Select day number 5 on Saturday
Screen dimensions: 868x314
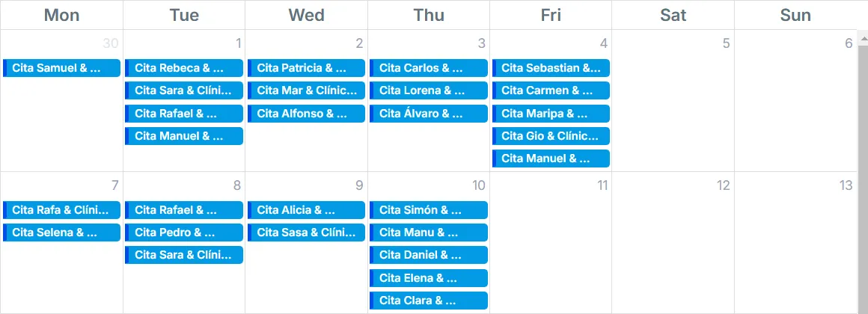(x=725, y=43)
